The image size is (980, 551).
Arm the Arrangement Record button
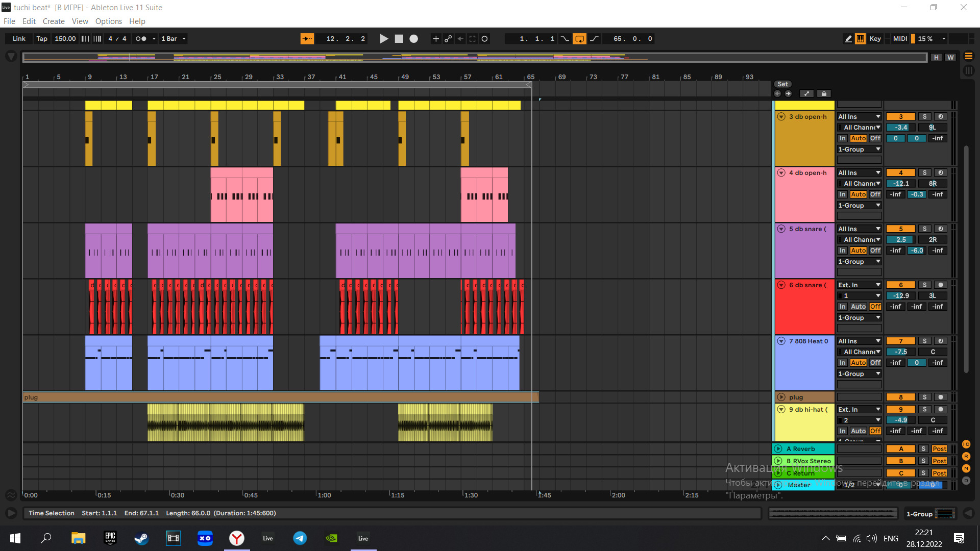tap(414, 39)
